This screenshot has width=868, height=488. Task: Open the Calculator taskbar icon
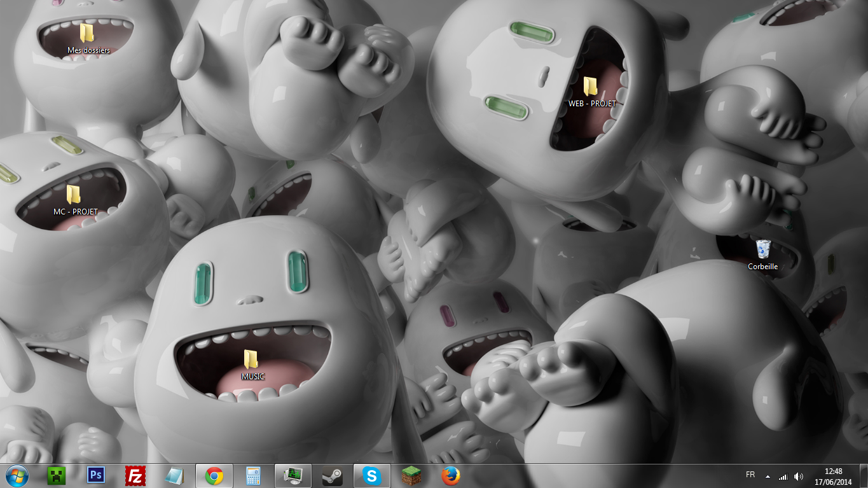[253, 475]
